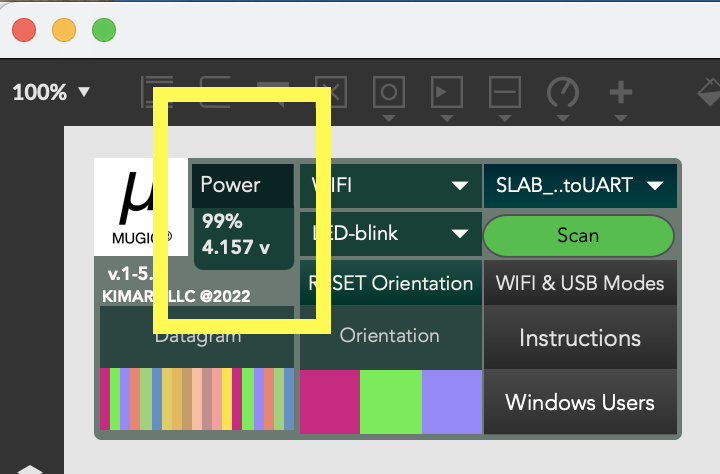Click the RESET Orientation button
The width and height of the screenshot is (720, 474).
coord(389,283)
